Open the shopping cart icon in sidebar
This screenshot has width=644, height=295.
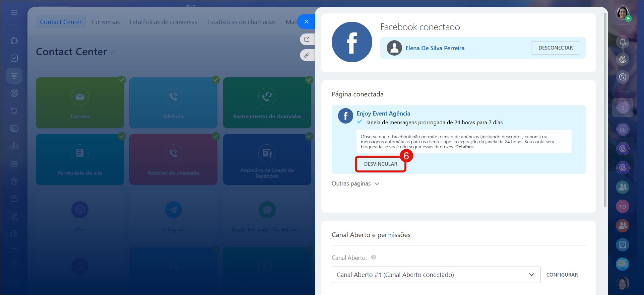14,111
